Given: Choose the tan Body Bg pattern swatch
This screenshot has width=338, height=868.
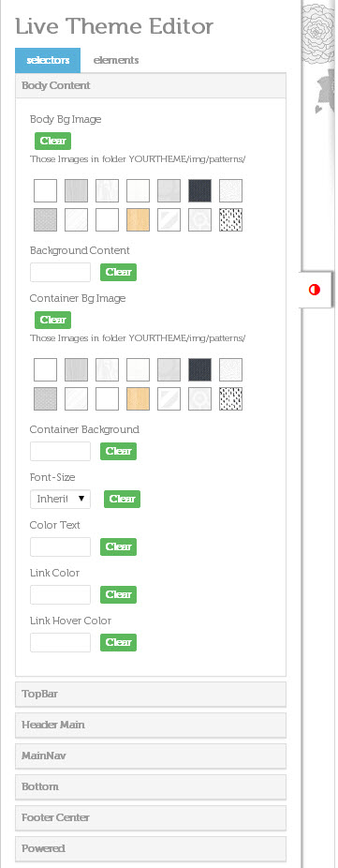Looking at the screenshot, I should pyautogui.click(x=138, y=219).
